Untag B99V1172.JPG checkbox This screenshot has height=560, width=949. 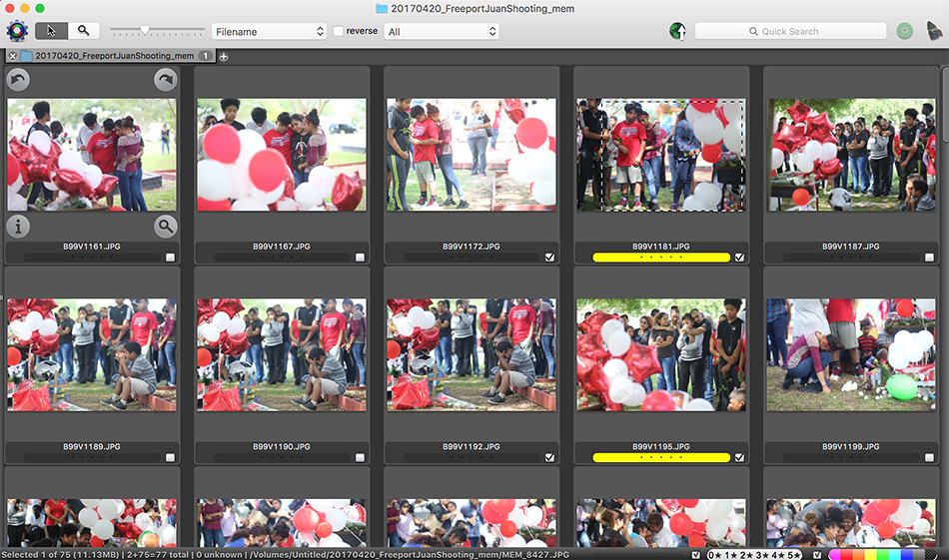[x=549, y=258]
